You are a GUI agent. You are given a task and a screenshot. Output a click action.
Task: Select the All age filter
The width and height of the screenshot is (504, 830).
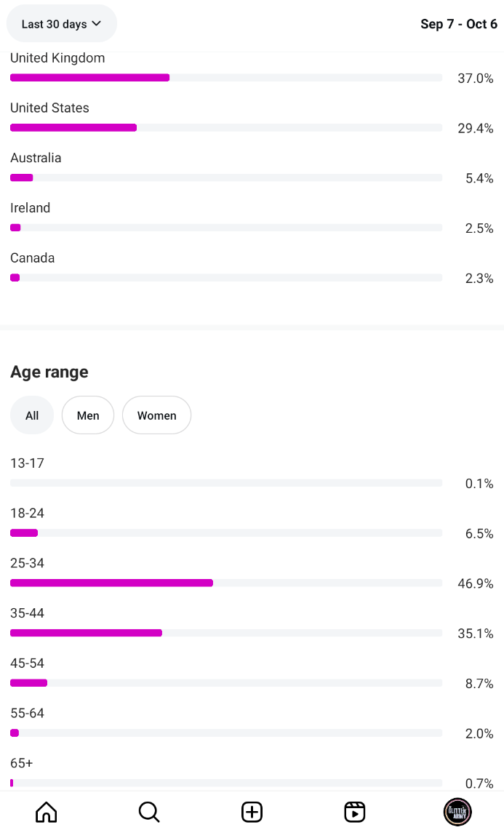[x=32, y=415]
